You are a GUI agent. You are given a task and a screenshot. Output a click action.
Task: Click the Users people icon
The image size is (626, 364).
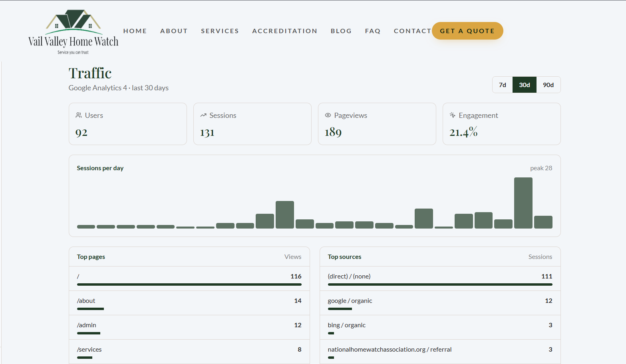79,115
